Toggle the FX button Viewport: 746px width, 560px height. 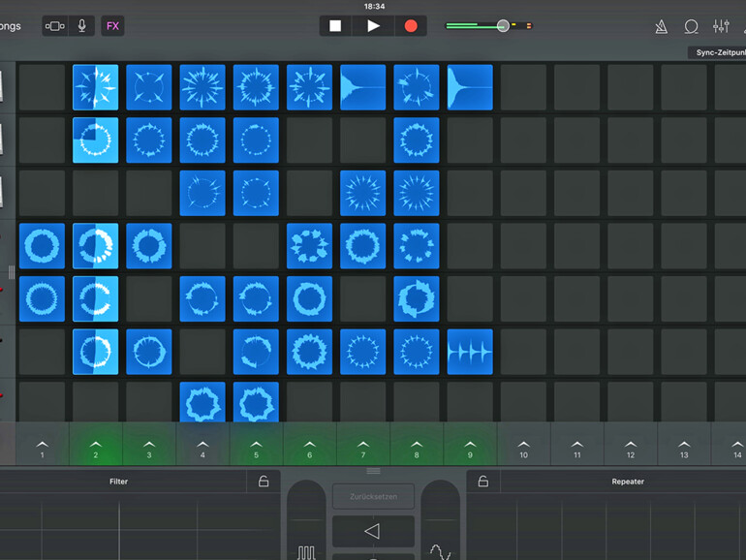pos(112,26)
